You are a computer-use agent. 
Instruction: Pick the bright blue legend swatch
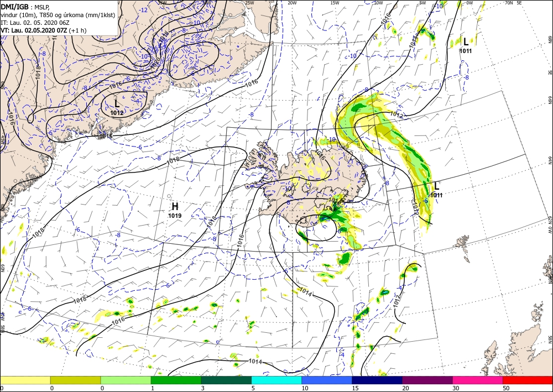click(x=327, y=380)
